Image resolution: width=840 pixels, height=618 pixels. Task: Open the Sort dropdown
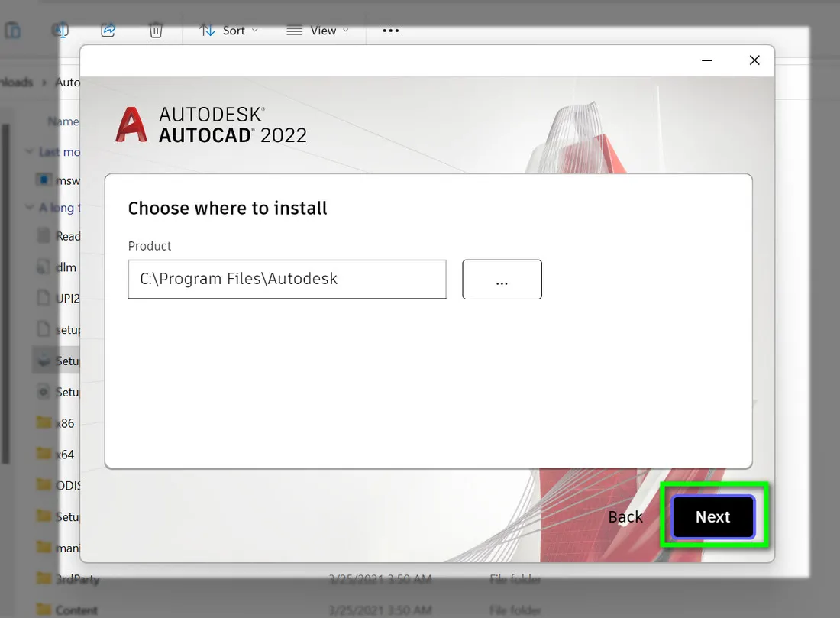pos(228,30)
